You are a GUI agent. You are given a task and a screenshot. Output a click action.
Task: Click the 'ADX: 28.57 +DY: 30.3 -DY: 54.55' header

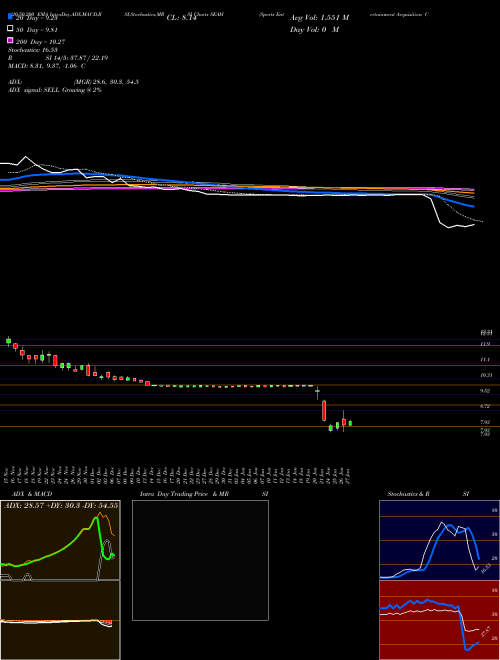point(61,505)
